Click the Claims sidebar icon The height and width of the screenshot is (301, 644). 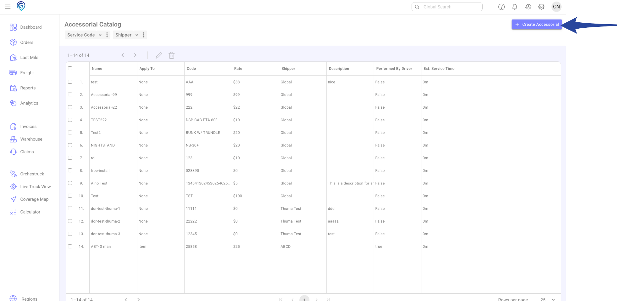pyautogui.click(x=13, y=152)
